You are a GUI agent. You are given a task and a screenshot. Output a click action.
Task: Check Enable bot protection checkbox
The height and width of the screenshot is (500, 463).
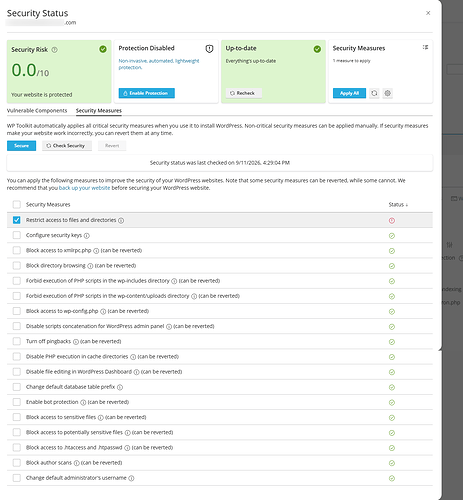[x=17, y=402]
